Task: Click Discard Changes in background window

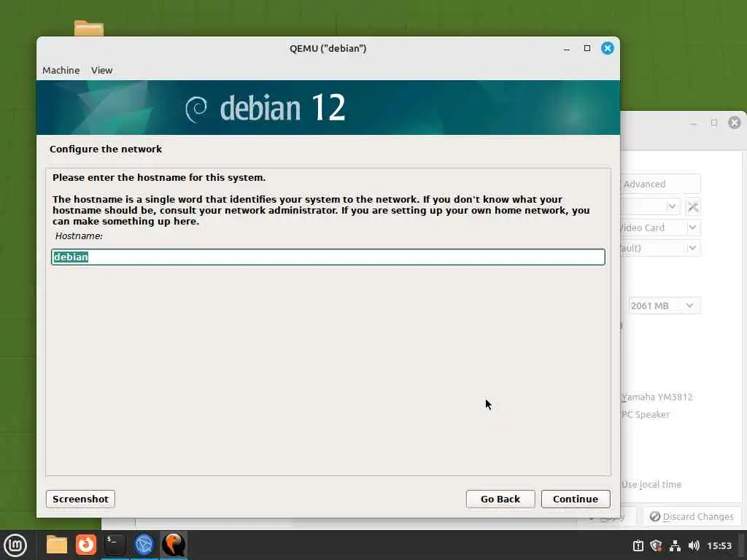Action: [x=692, y=517]
